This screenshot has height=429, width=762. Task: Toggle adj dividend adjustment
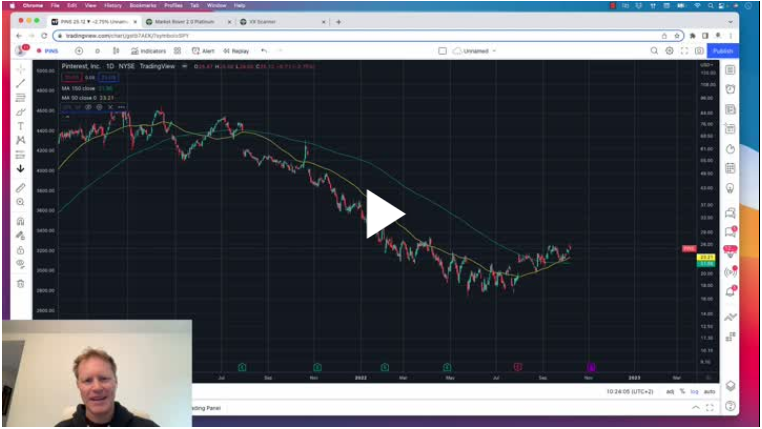[670, 392]
